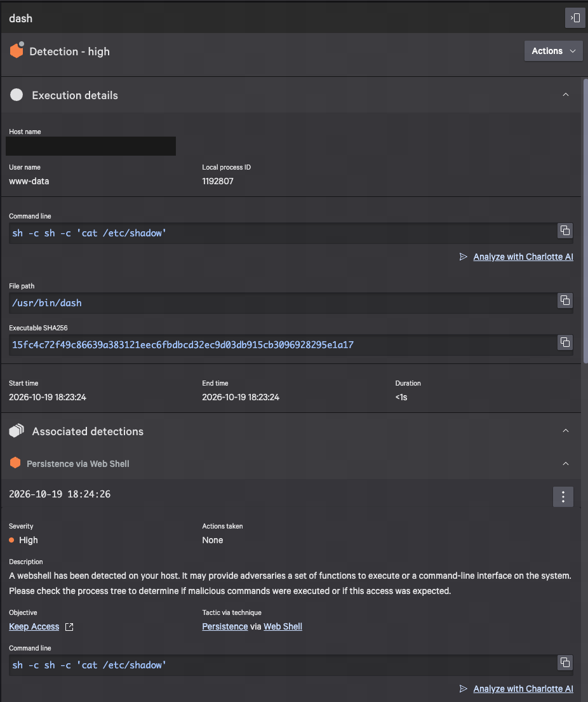Click the orange Detection severity hexagon icon

17,51
